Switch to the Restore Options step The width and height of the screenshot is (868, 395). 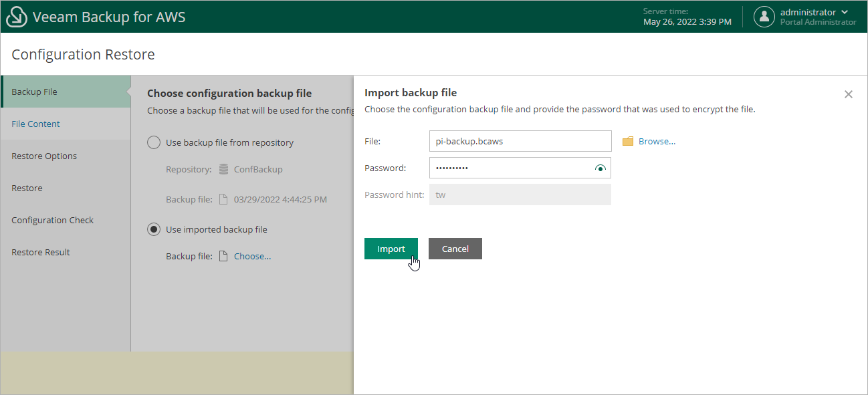click(44, 156)
